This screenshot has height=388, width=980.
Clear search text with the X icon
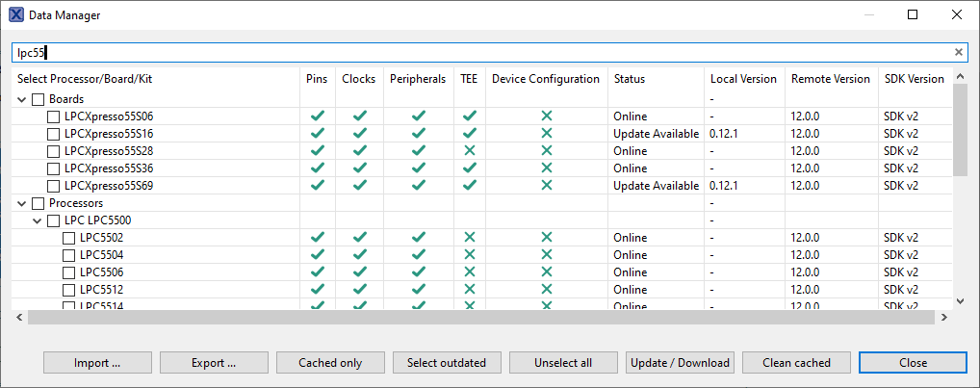tap(958, 53)
